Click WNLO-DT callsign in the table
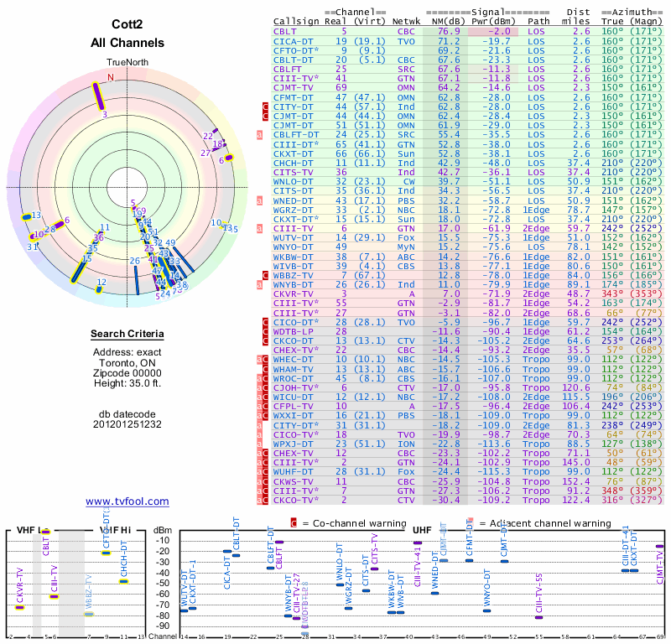This screenshot has height=644, width=671. coord(294,181)
